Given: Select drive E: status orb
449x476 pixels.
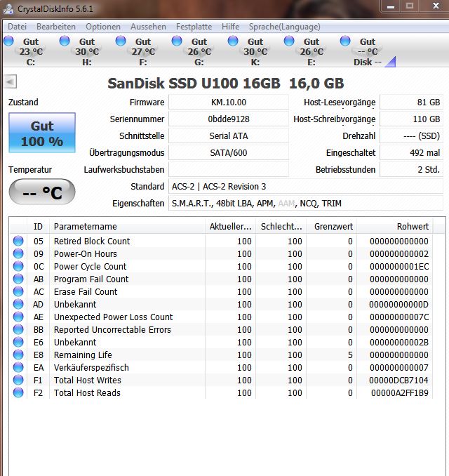Looking at the screenshot, I should point(289,41).
